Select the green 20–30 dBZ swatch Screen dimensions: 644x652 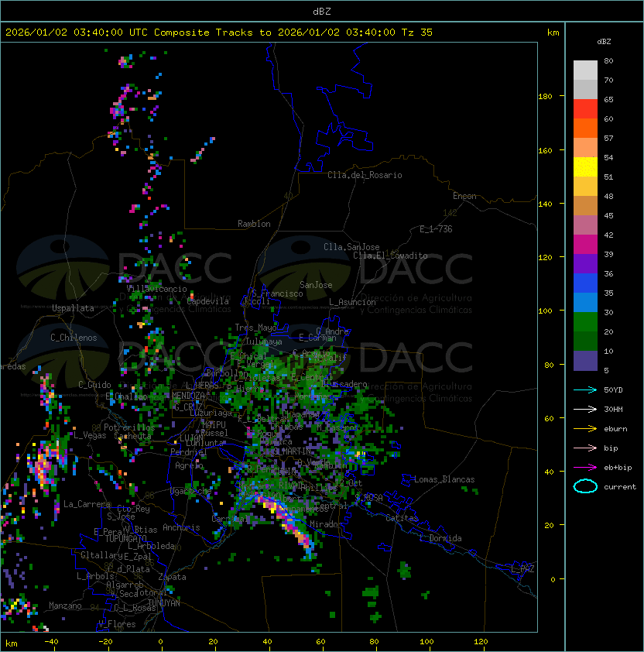coord(585,322)
